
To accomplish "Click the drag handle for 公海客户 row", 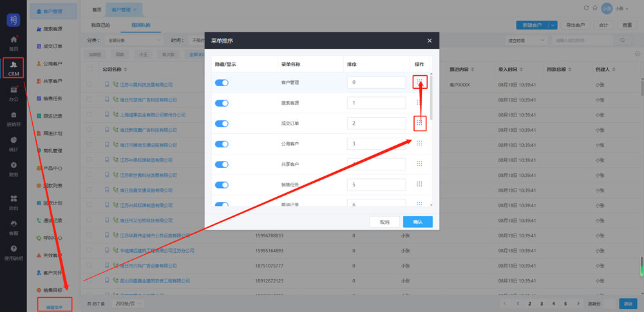I will (419, 143).
